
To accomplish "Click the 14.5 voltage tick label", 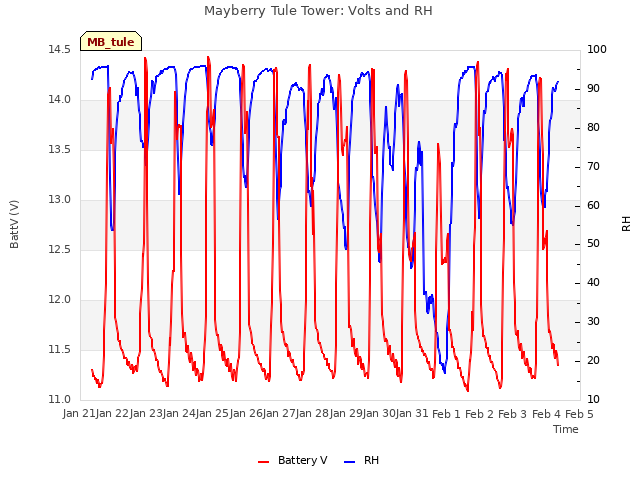I will 60,50.
